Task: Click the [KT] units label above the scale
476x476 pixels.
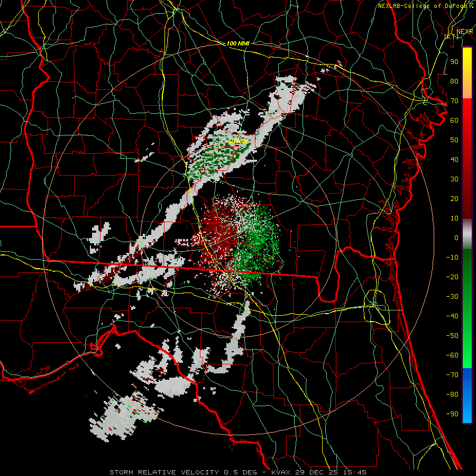Action: tap(452, 36)
